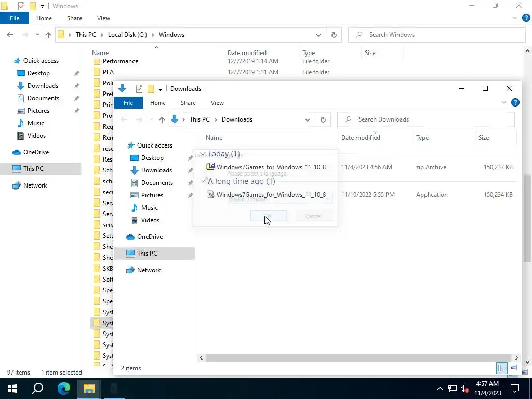Open Customize Quick Access Toolbar dropdown in Downloads
Screen dimensions: 532x399
click(x=160, y=89)
